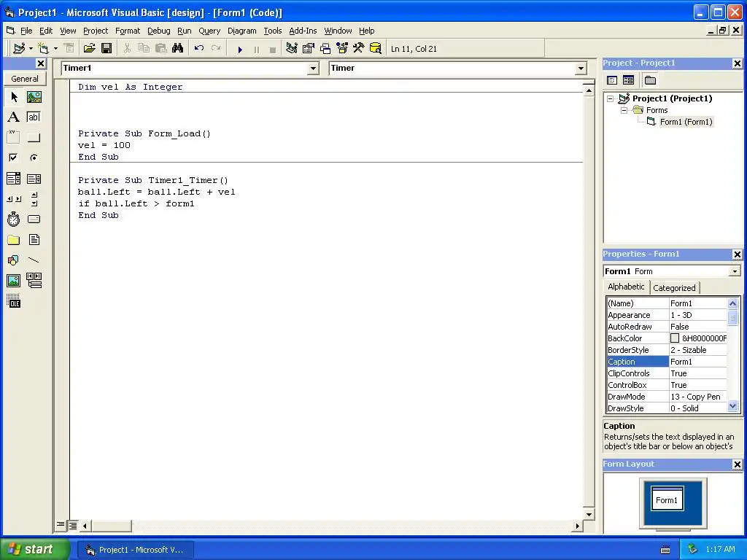747x560 pixels.
Task: Select the Shape control tool
Action: click(x=14, y=260)
